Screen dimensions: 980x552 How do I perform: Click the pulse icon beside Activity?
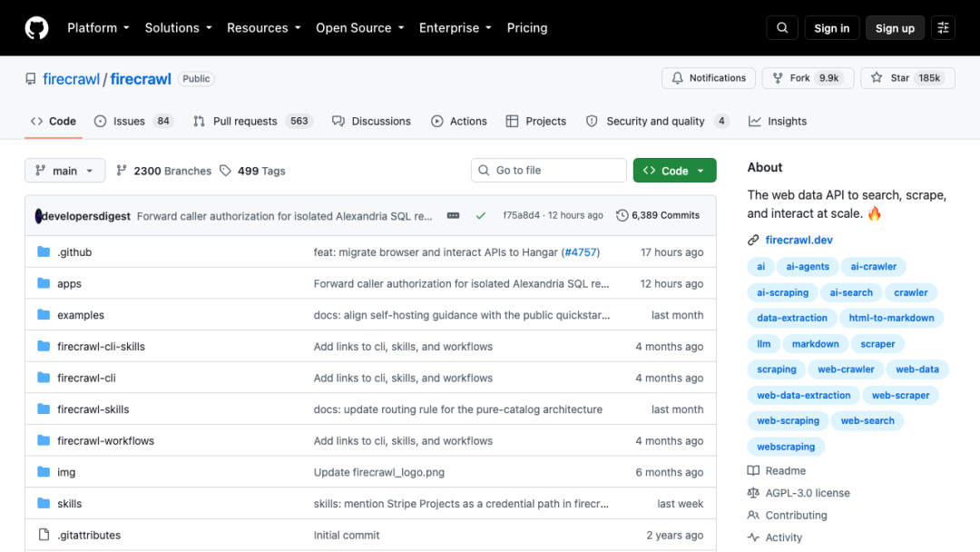point(753,537)
